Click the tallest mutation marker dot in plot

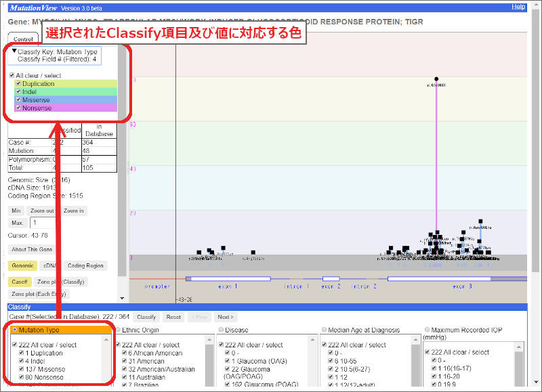click(x=436, y=79)
